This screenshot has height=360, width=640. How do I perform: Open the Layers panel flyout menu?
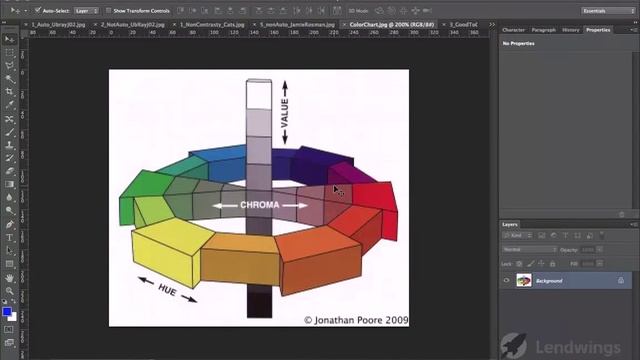[633, 224]
